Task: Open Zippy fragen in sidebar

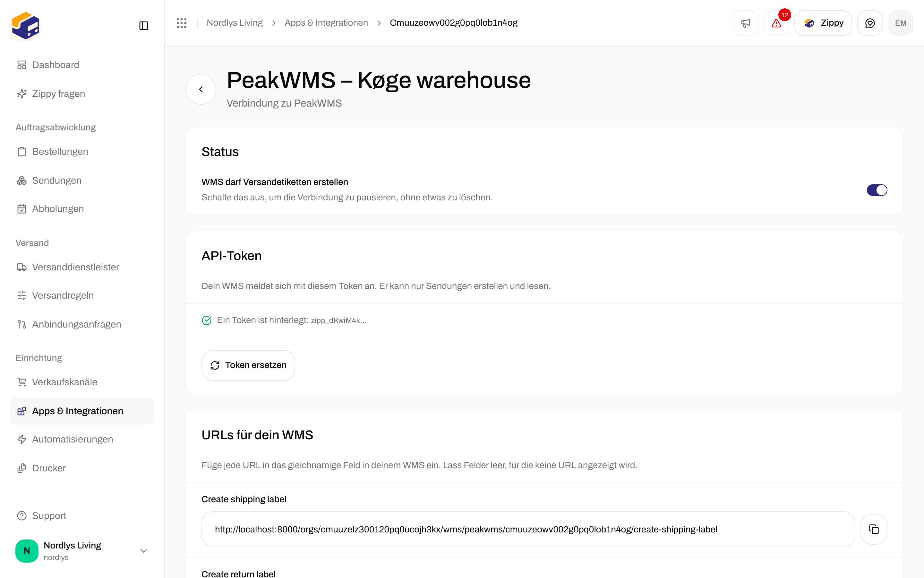Action: coord(82,94)
